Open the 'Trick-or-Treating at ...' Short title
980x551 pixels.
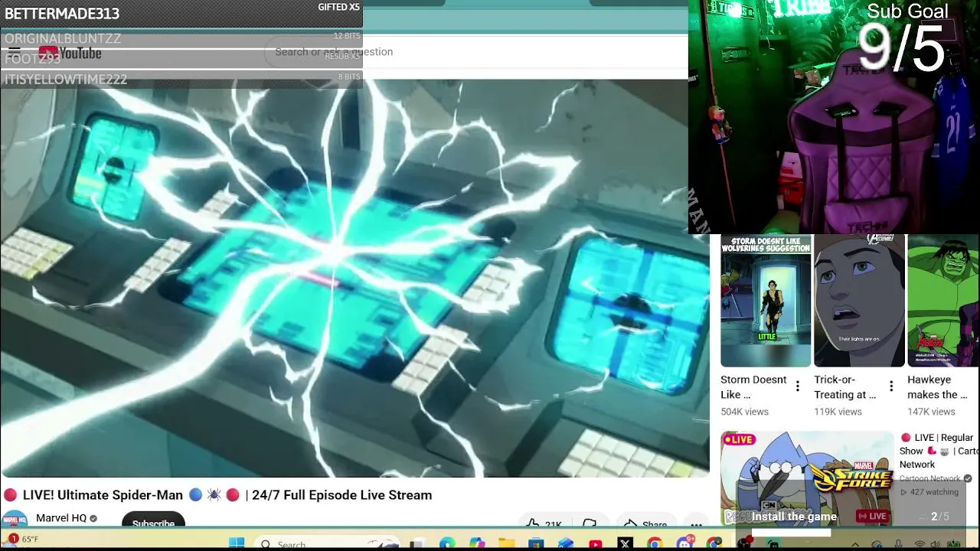tap(845, 387)
